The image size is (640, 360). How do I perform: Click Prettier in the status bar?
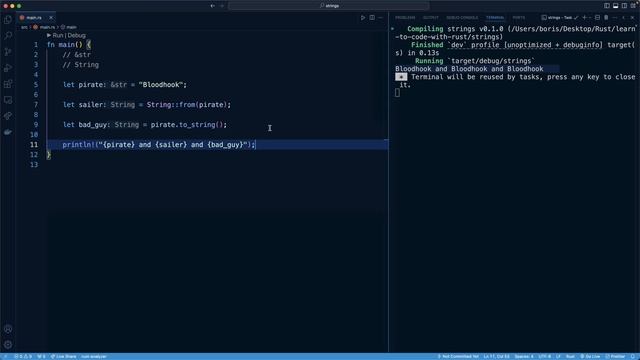615,356
